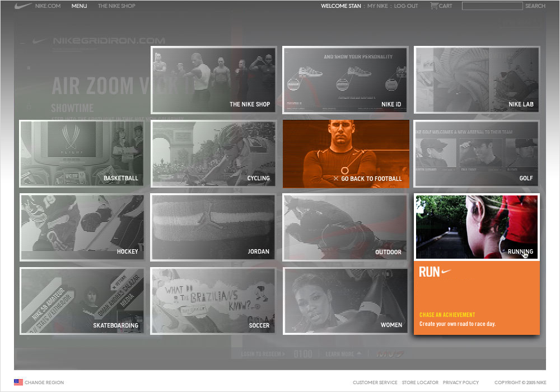Click the Store Locator footer link

click(x=420, y=382)
